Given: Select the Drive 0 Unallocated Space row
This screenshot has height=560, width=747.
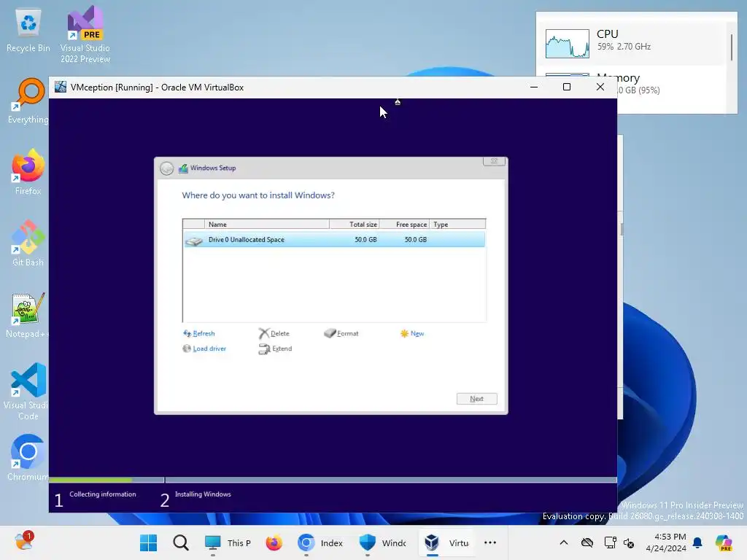Looking at the screenshot, I should 334,239.
